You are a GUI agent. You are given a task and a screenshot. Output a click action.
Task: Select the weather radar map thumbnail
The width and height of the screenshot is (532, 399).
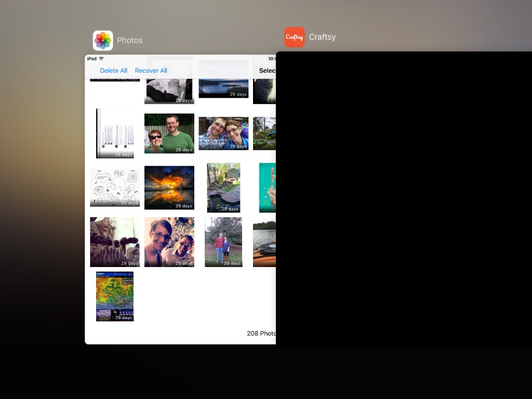pos(115,296)
